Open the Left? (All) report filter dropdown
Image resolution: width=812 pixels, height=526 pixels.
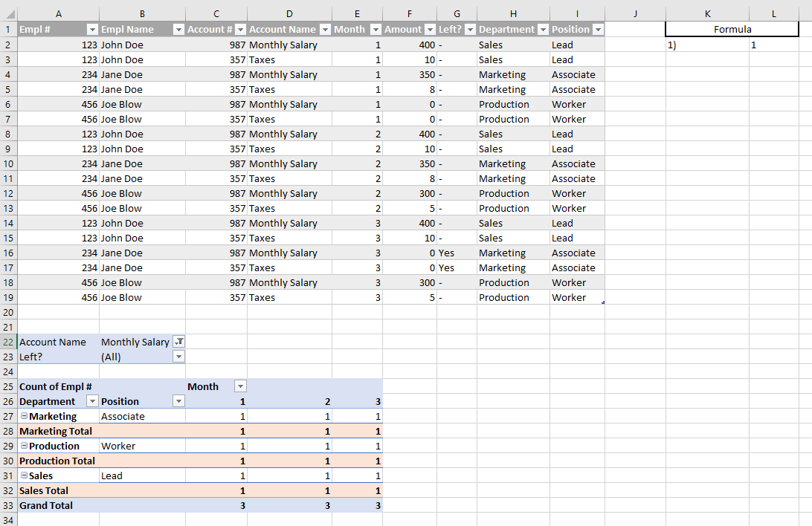click(178, 357)
